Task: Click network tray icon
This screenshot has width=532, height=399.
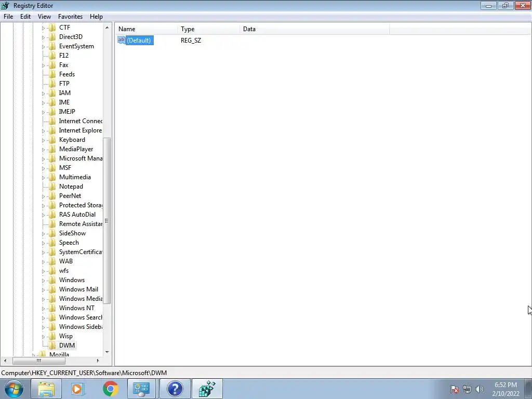Action: [x=467, y=389]
